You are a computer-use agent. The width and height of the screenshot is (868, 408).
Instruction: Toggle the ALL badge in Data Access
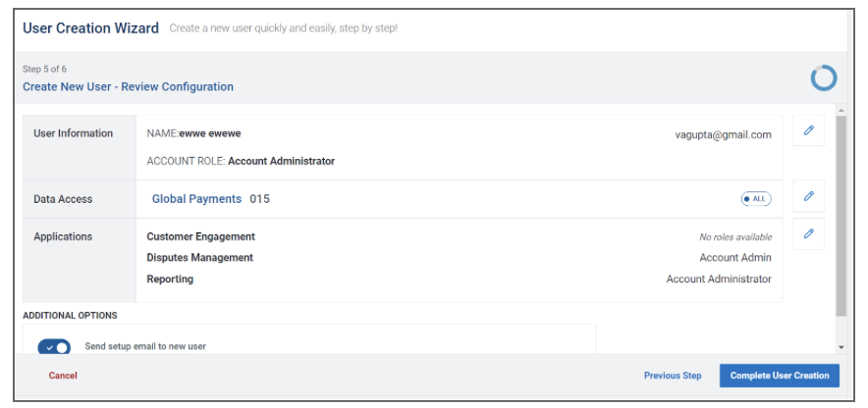(756, 199)
